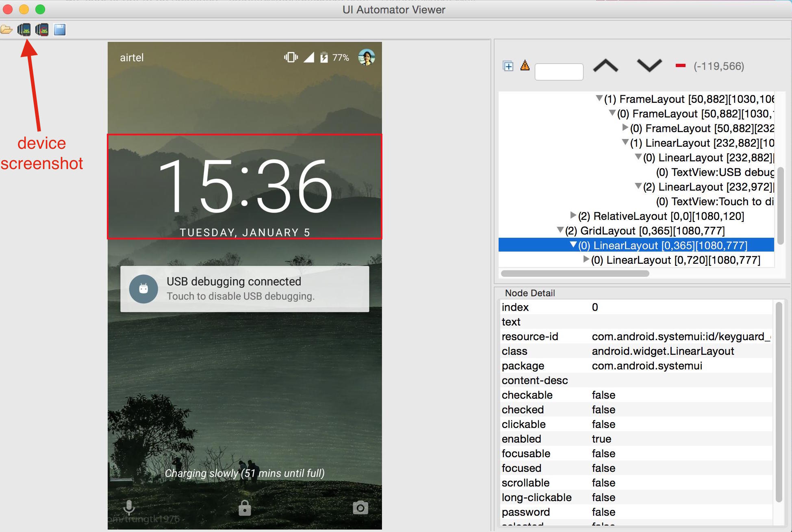792x532 pixels.
Task: Click the second device screenshot toolbar icon
Action: point(42,30)
